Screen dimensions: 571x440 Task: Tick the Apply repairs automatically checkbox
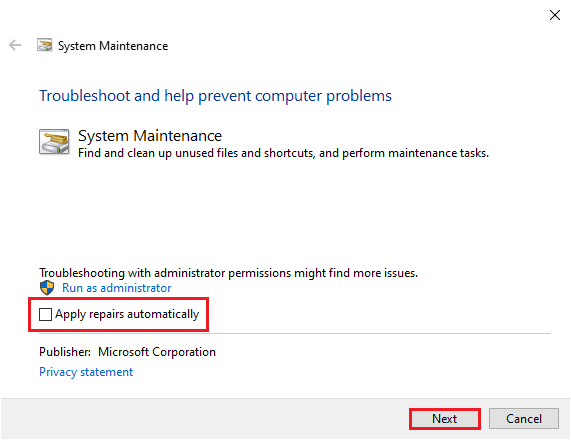(46, 314)
